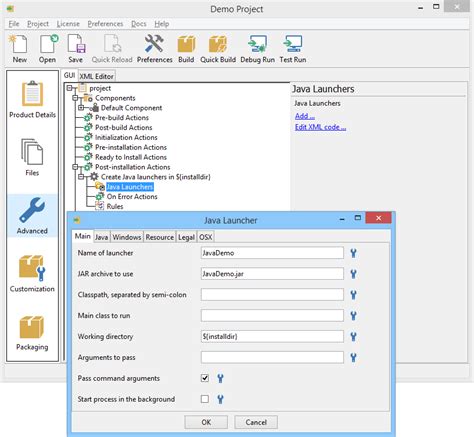474x437 pixels.
Task: Click the wrench icon beside Pass command arguments
Action: coord(220,378)
